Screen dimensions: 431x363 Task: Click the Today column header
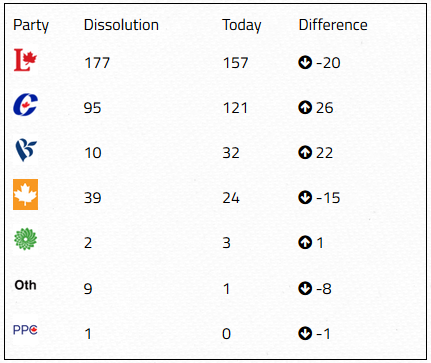click(242, 25)
